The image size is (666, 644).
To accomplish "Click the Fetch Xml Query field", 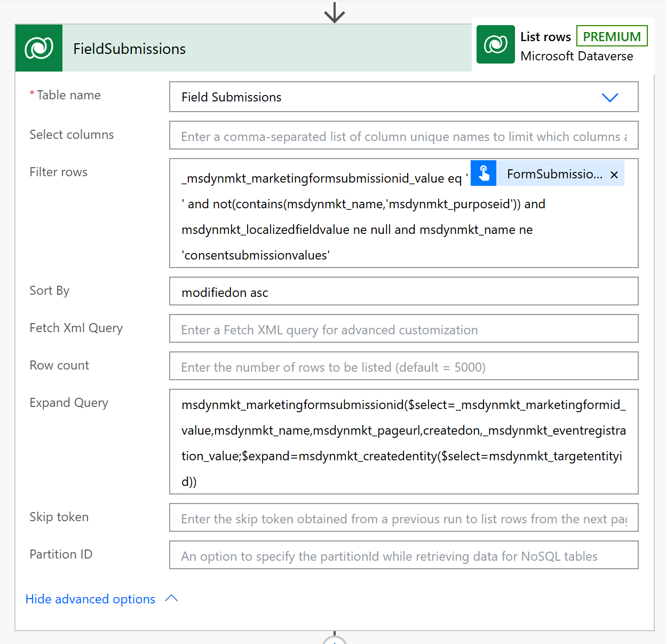I will tap(403, 329).
